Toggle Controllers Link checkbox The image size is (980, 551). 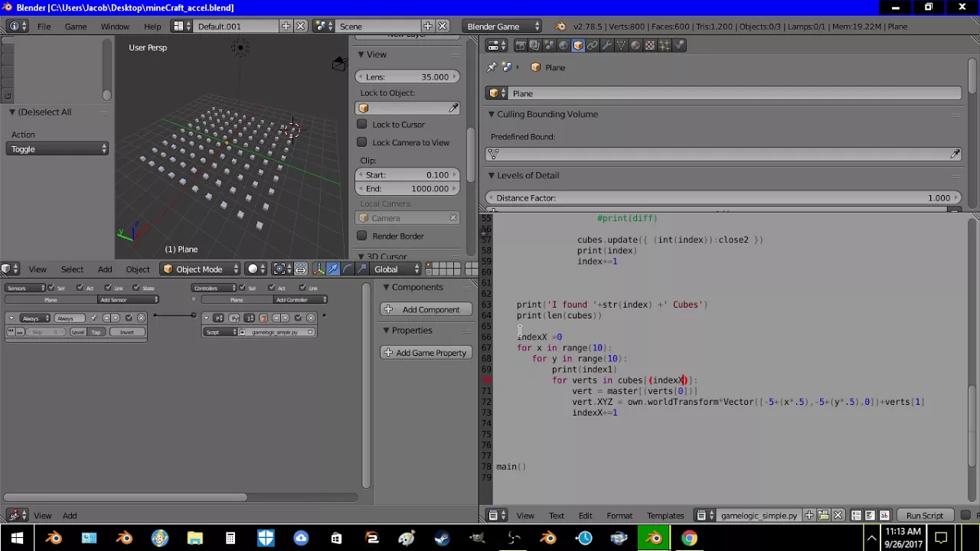303,288
